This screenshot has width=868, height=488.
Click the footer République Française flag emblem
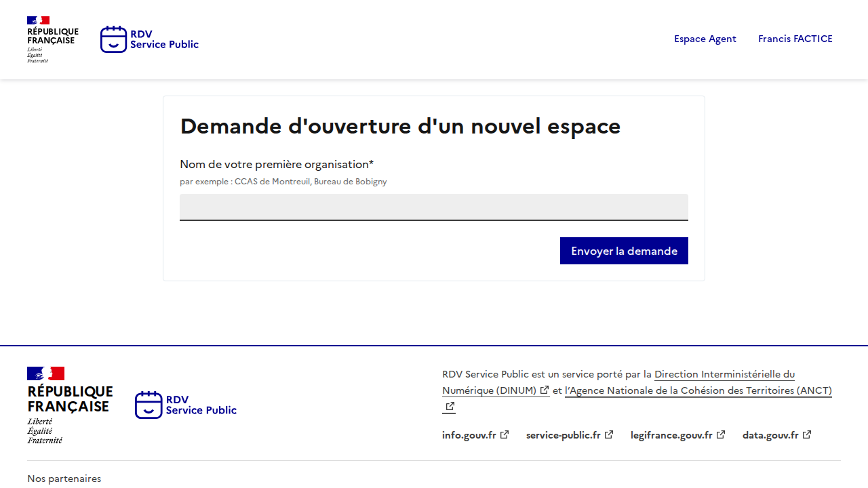coord(45,373)
